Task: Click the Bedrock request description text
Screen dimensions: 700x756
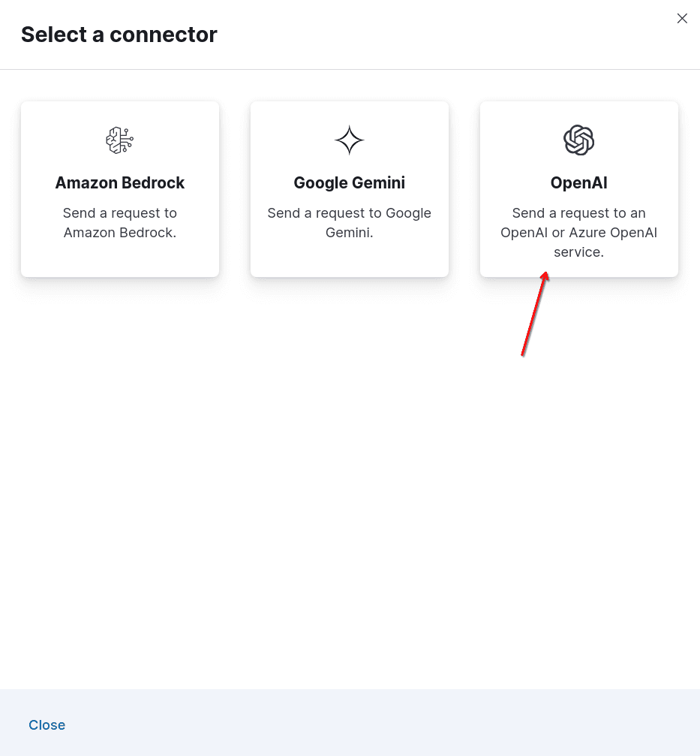Action: tap(119, 222)
